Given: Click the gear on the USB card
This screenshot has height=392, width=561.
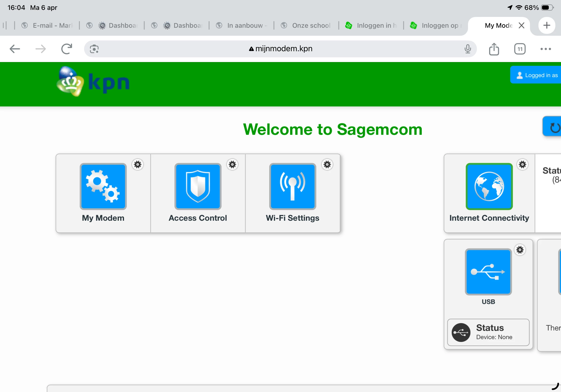Looking at the screenshot, I should click(520, 250).
